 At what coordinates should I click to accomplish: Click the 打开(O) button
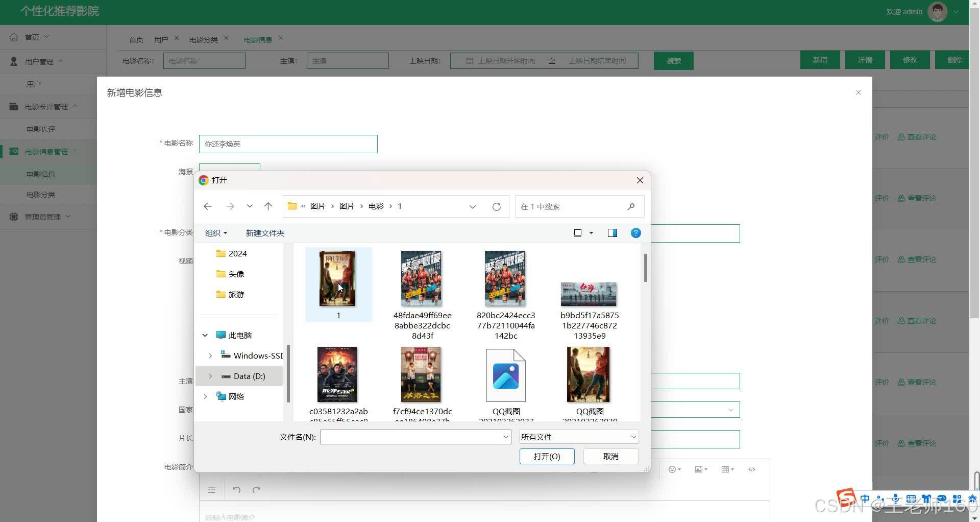(547, 456)
